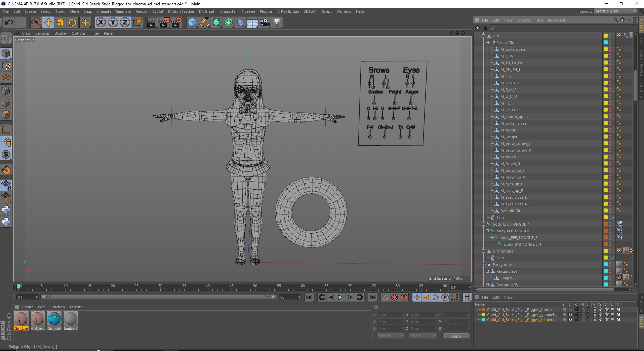This screenshot has width=644, height=351.
Task: Select the lambert material thumbnail
Action: point(71,321)
